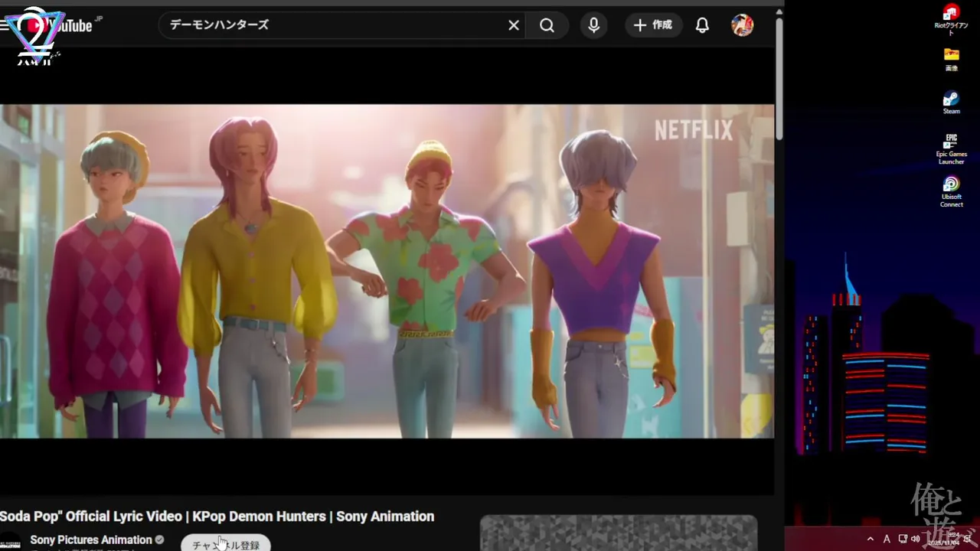
Task: Switch the IME input mode A indicator
Action: click(x=887, y=539)
